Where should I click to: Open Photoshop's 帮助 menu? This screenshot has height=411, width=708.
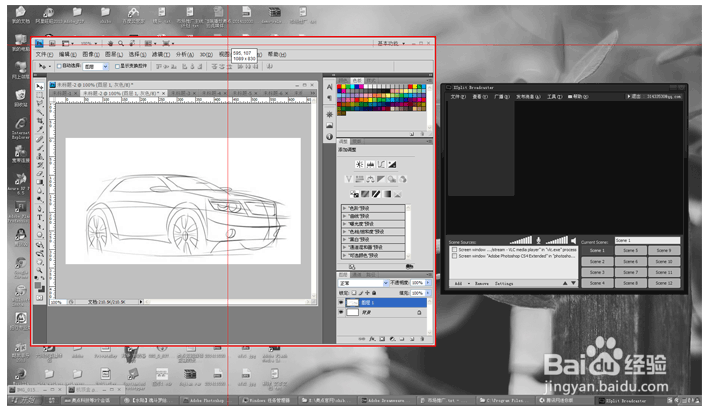(x=277, y=55)
